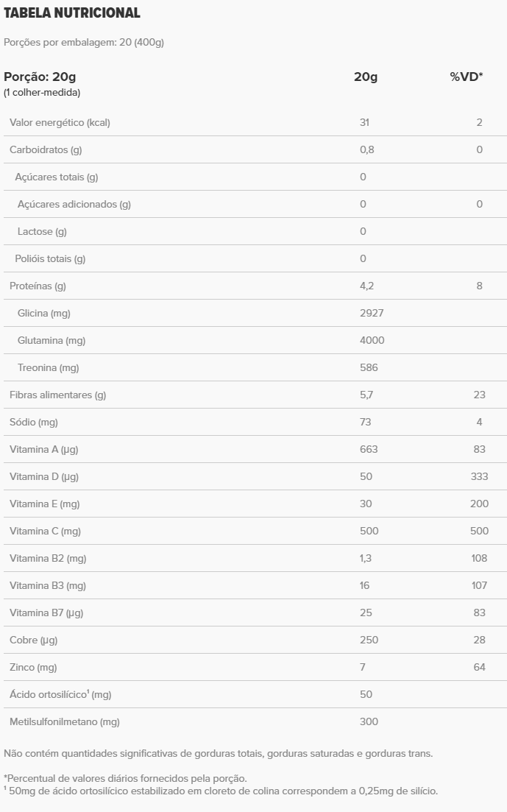Image resolution: width=507 pixels, height=812 pixels.
Task: Click the Porções por embalagem text
Action: coord(84,42)
